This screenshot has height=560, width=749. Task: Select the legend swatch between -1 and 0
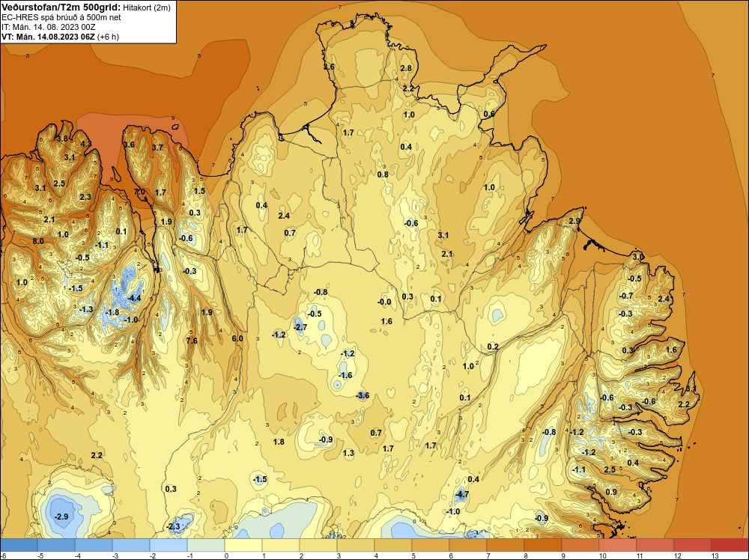(x=206, y=545)
